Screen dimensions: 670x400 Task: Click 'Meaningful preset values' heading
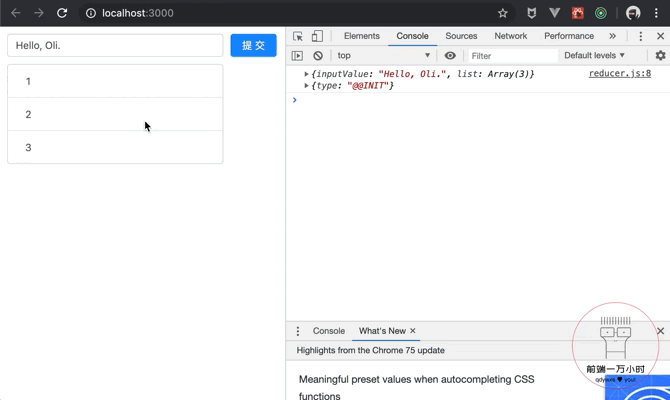(417, 387)
